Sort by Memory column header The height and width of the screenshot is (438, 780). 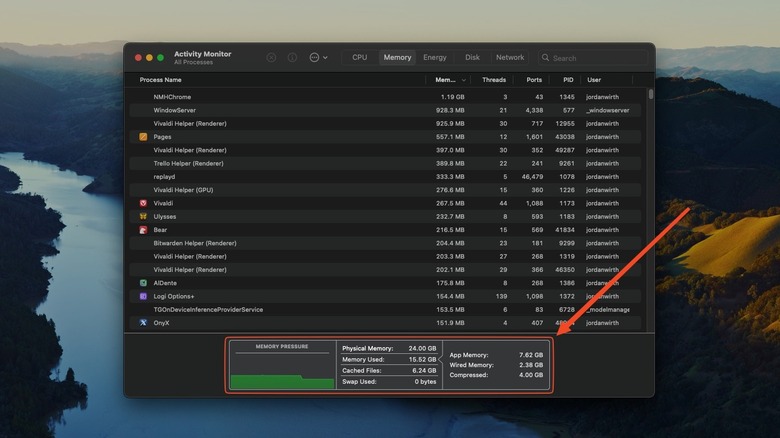point(444,80)
